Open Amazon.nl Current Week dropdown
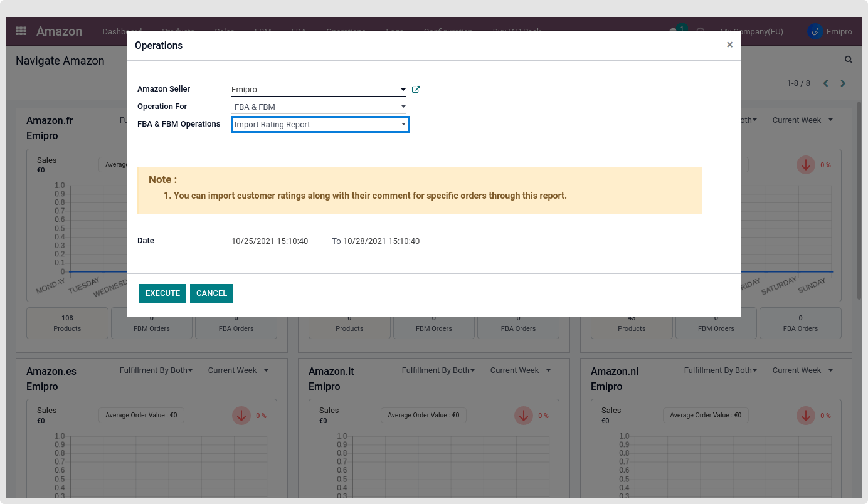 [x=803, y=370]
